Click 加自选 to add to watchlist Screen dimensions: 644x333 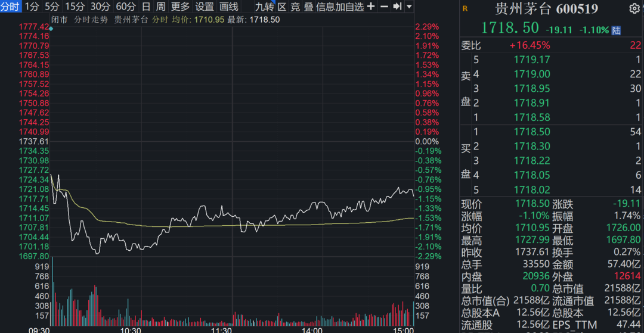[349, 7]
